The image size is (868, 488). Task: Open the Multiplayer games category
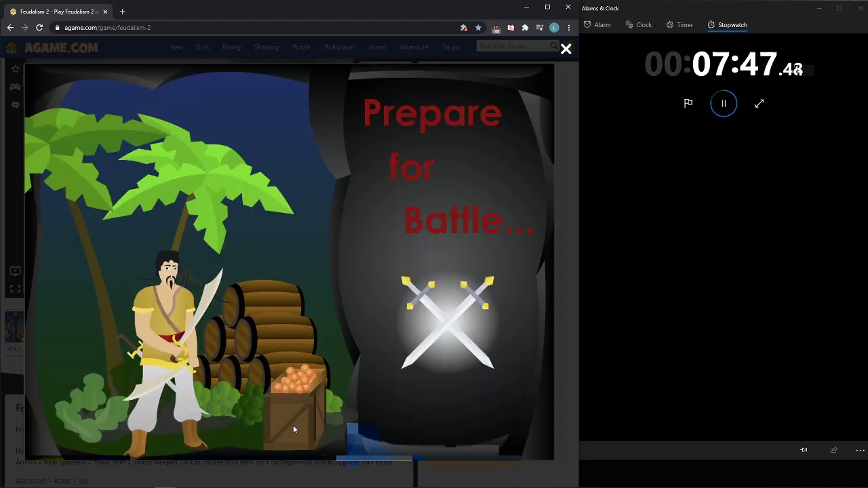[x=339, y=47]
